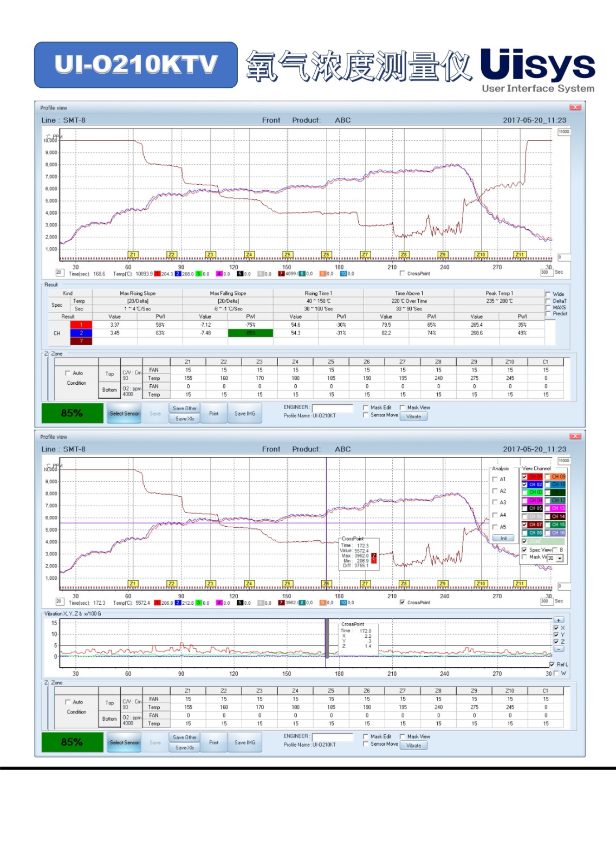The height and width of the screenshot is (867, 616).
Task: Click Z11 zone marker in upper chart
Action: point(520,255)
